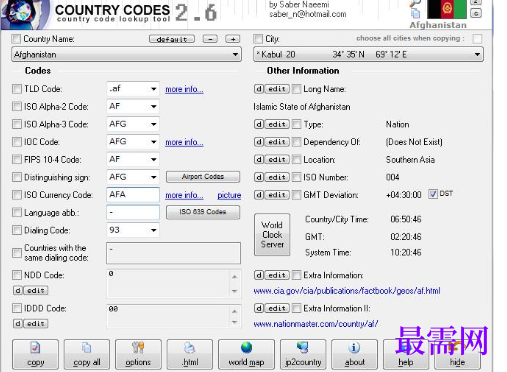The width and height of the screenshot is (507, 372).
Task: Open the City dropdown showing Kabul
Action: (368, 54)
